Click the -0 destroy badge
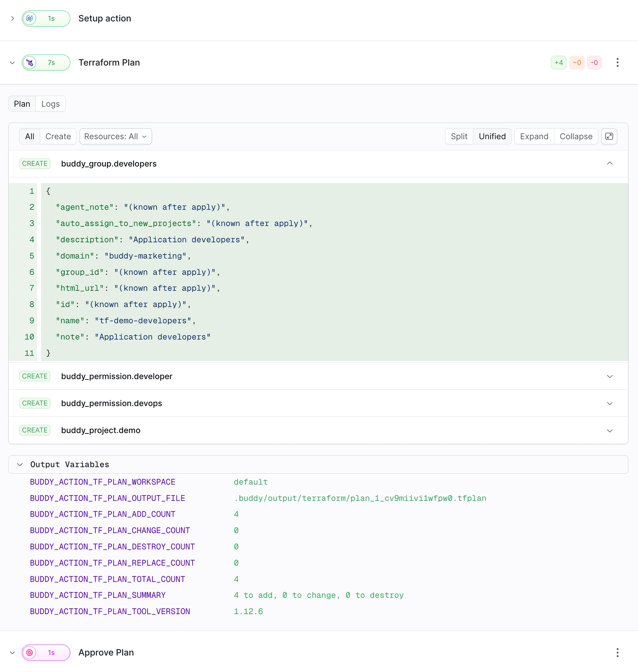Image resolution: width=638 pixels, height=672 pixels. [x=594, y=62]
